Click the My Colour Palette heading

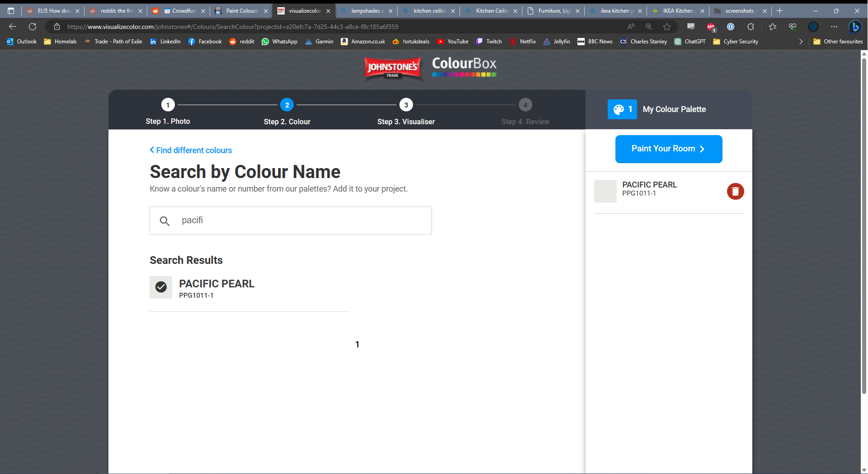click(674, 109)
